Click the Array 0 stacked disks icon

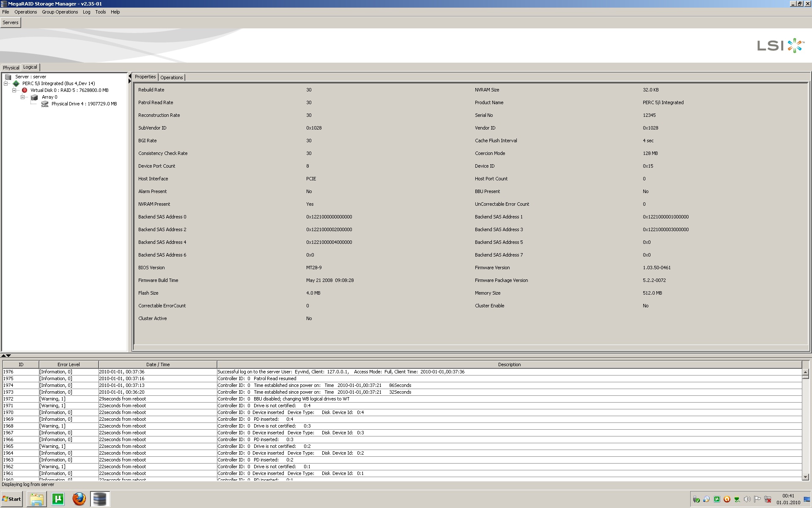pyautogui.click(x=34, y=97)
